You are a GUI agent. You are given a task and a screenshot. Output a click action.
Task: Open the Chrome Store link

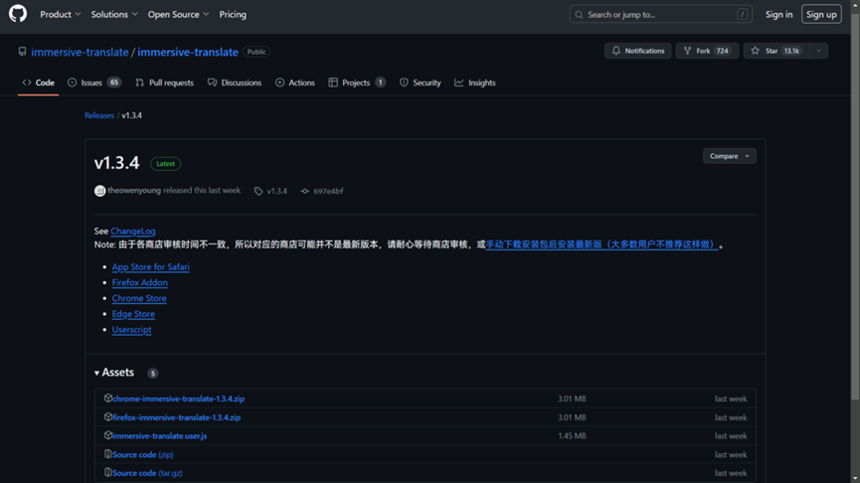click(x=139, y=298)
